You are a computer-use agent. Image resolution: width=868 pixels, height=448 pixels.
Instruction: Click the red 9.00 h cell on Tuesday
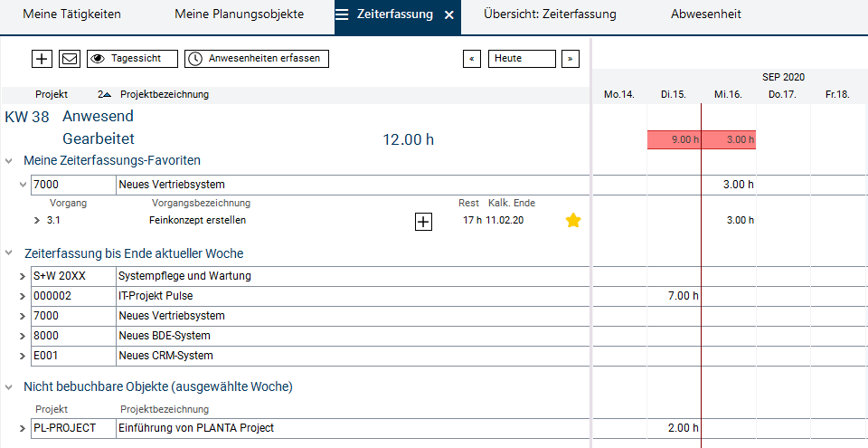point(675,140)
